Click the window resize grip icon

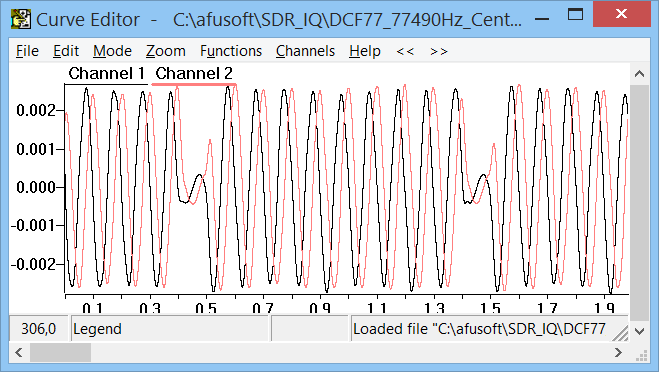coord(641,355)
